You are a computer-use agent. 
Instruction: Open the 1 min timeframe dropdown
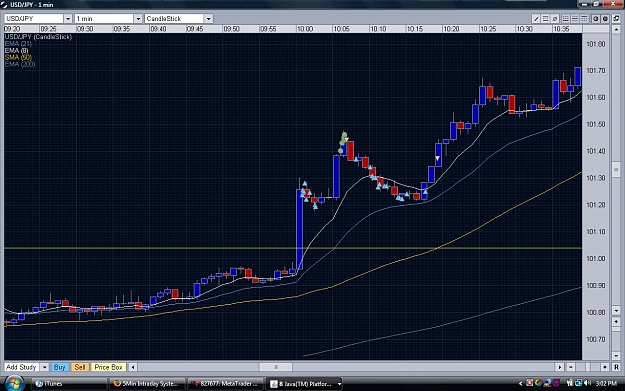pyautogui.click(x=138, y=19)
